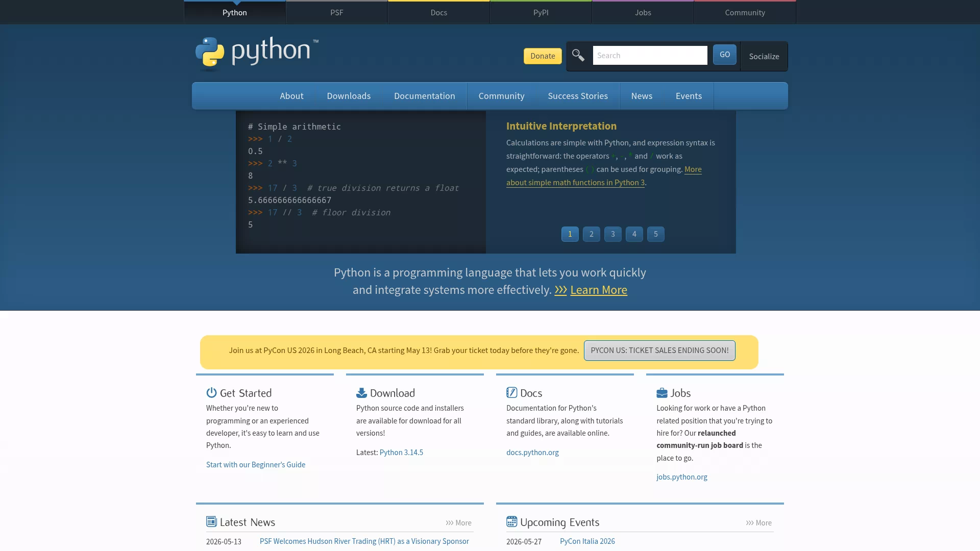Click the Python 3.14.5 latest version link
This screenshot has width=980, height=551.
point(401,453)
